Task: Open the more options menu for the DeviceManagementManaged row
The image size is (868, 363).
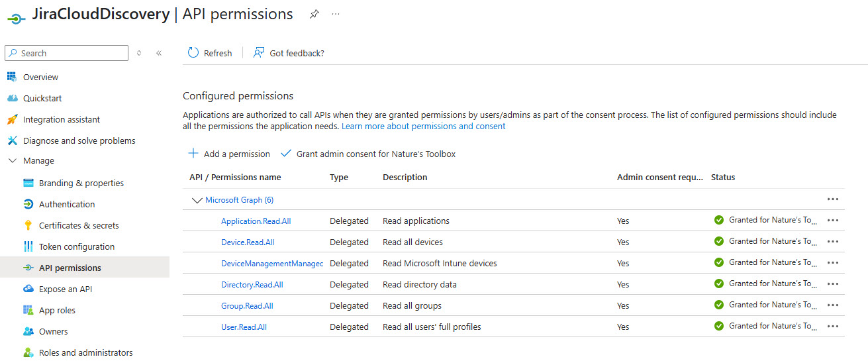Action: tap(833, 263)
